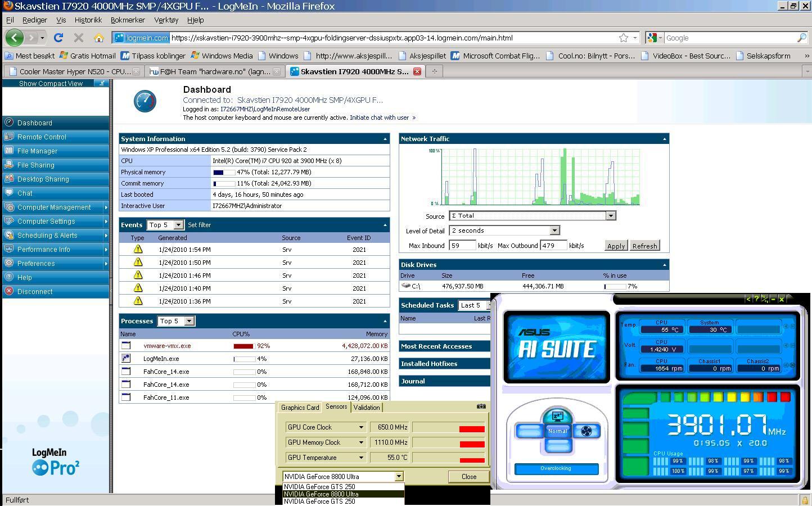
Task: Open the Events Top 5 dropdown
Action: point(165,225)
